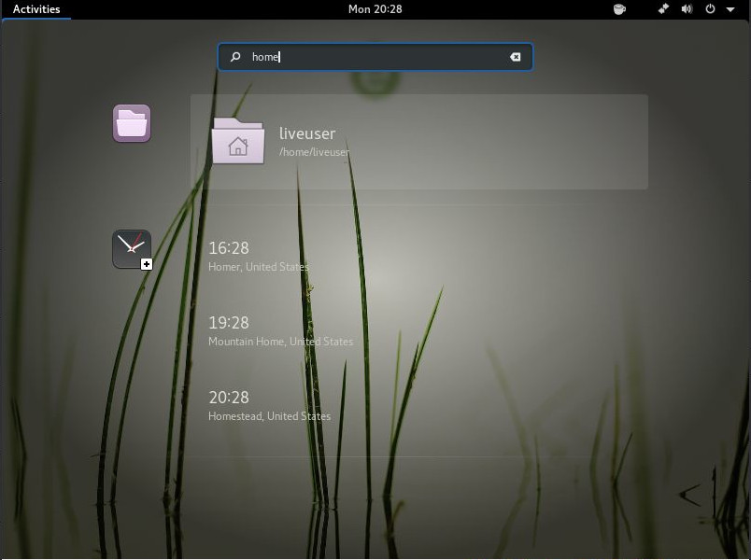Select the Homer, United States clock result

coord(259,267)
